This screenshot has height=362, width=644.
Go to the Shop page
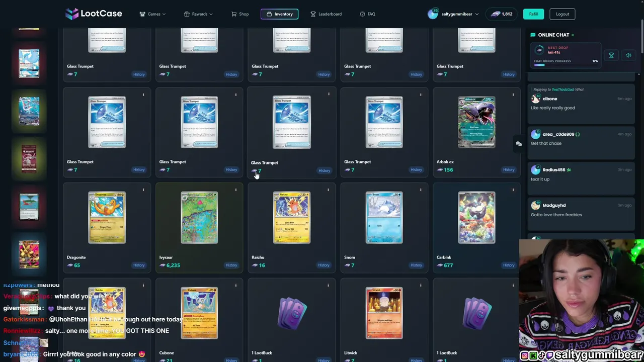(x=240, y=14)
